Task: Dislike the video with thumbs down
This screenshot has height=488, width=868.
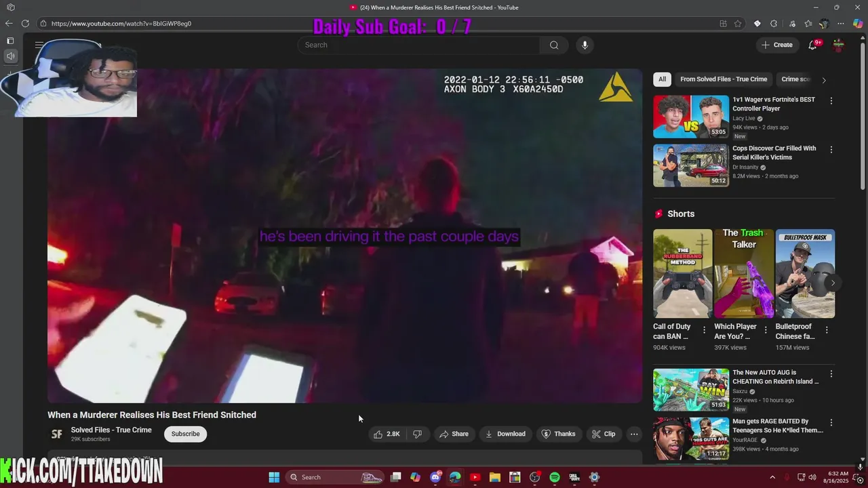Action: 417,434
